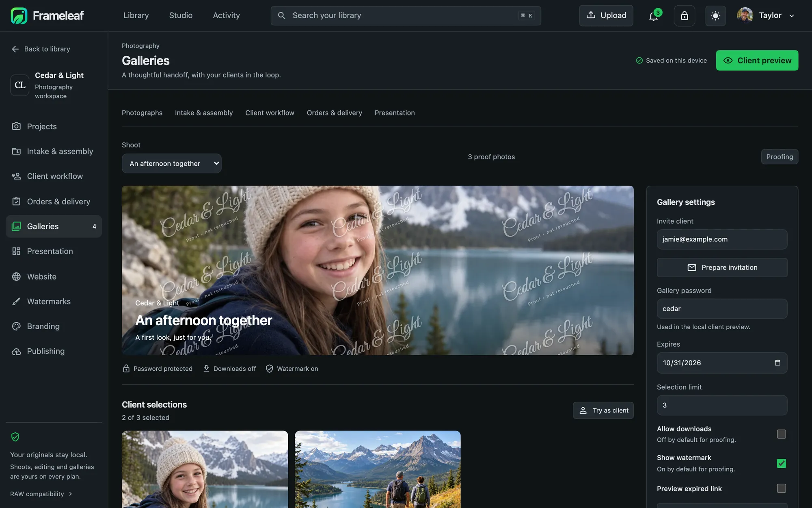Uncheck the Show watermark checkbox

click(781, 463)
